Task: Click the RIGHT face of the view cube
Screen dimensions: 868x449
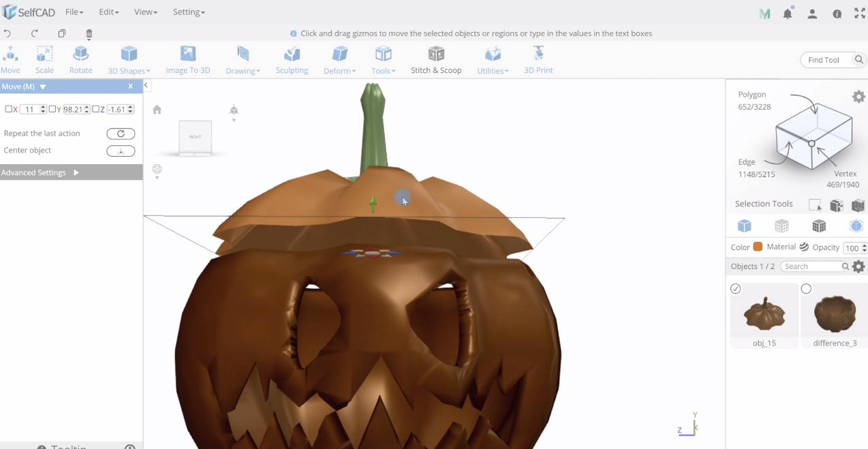Action: point(196,137)
